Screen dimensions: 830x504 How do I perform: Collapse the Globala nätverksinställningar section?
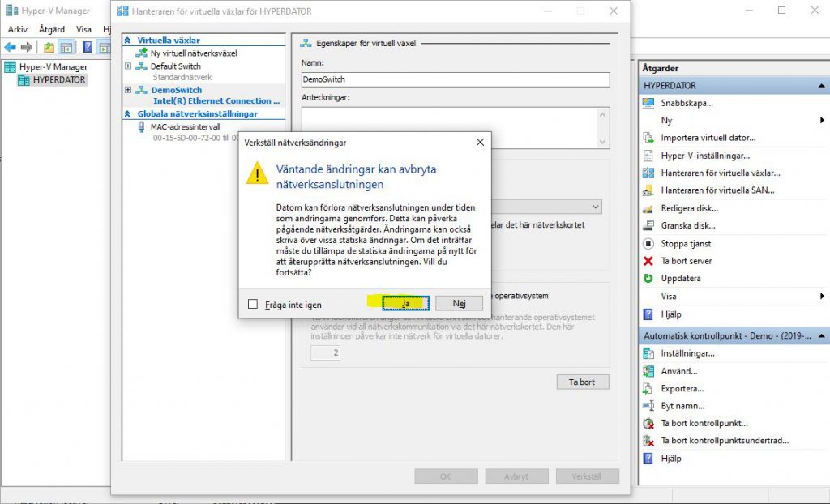(127, 113)
